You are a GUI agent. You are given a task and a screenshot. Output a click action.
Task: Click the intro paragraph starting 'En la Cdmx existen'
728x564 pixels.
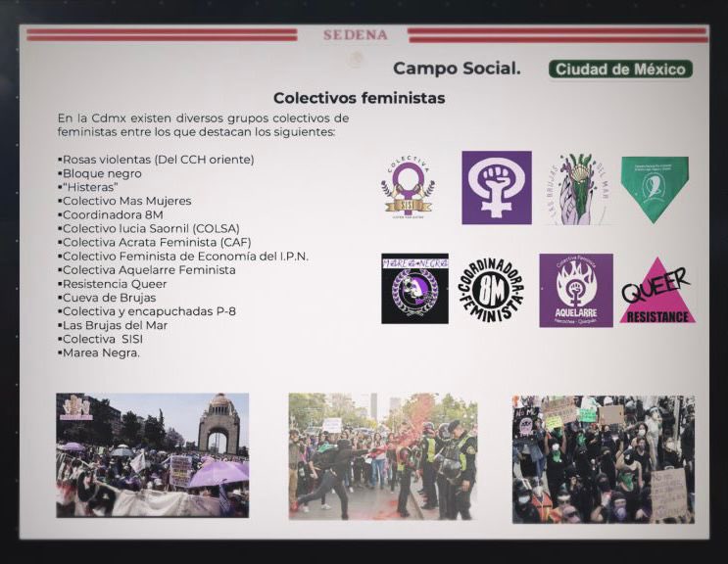click(204, 124)
